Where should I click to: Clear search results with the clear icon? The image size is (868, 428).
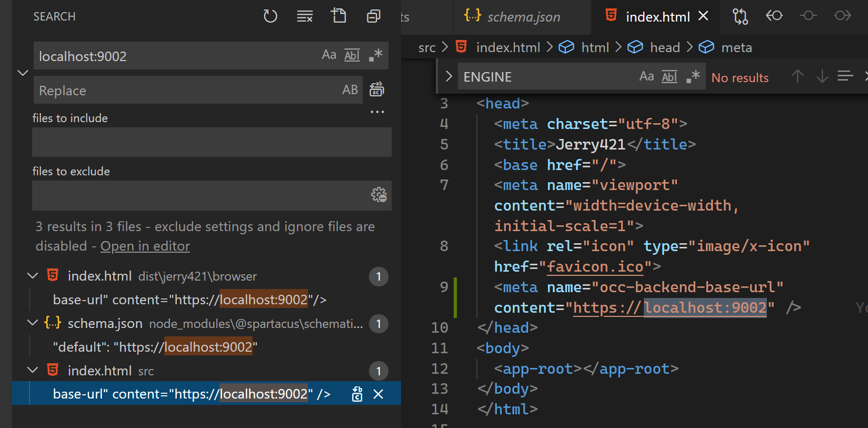click(305, 16)
